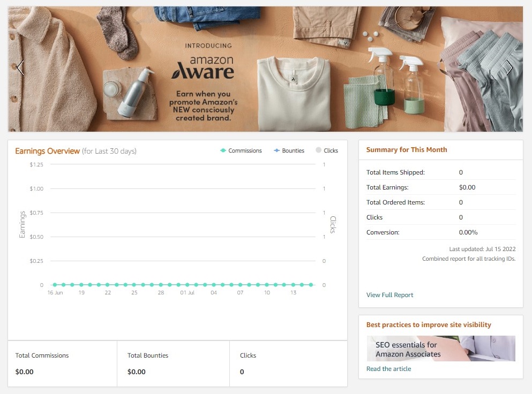Click Combined report for all tracking IDs text

click(469, 259)
